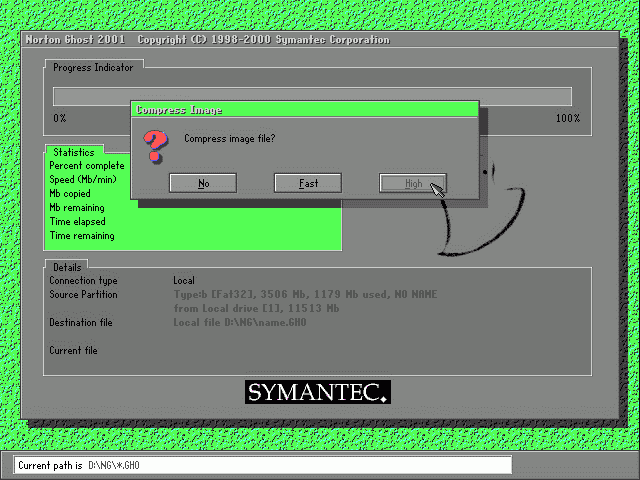
Task: Click 'Time elapsed' statistic row
Action: [x=78, y=221]
